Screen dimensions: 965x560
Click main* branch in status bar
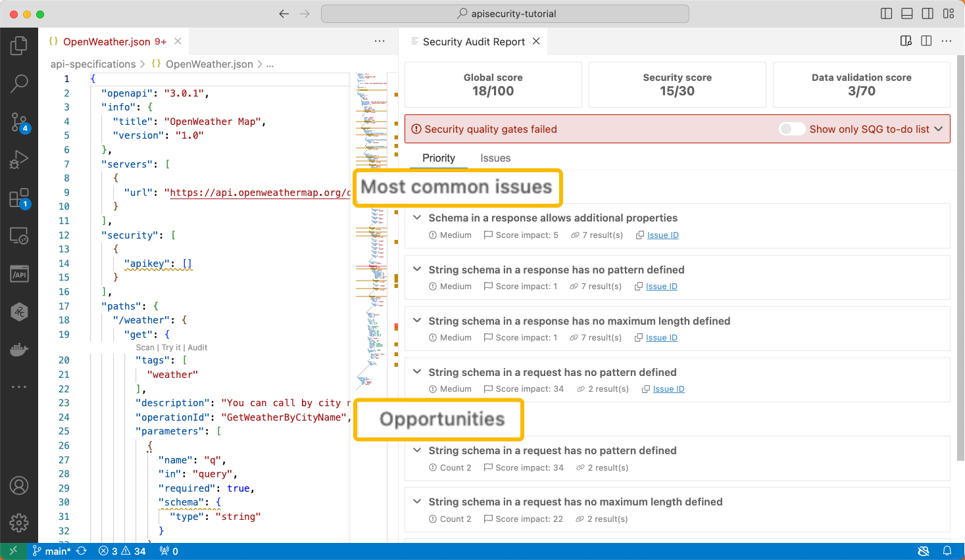point(51,551)
